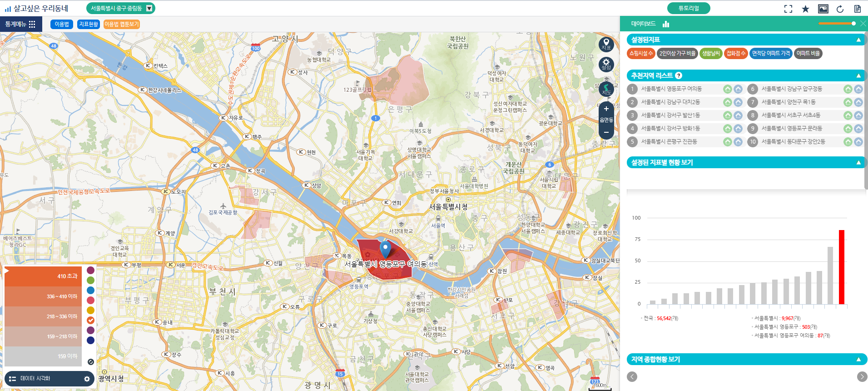Zoom in with the map plus button
Screen dimensions: 868x391
point(606,109)
